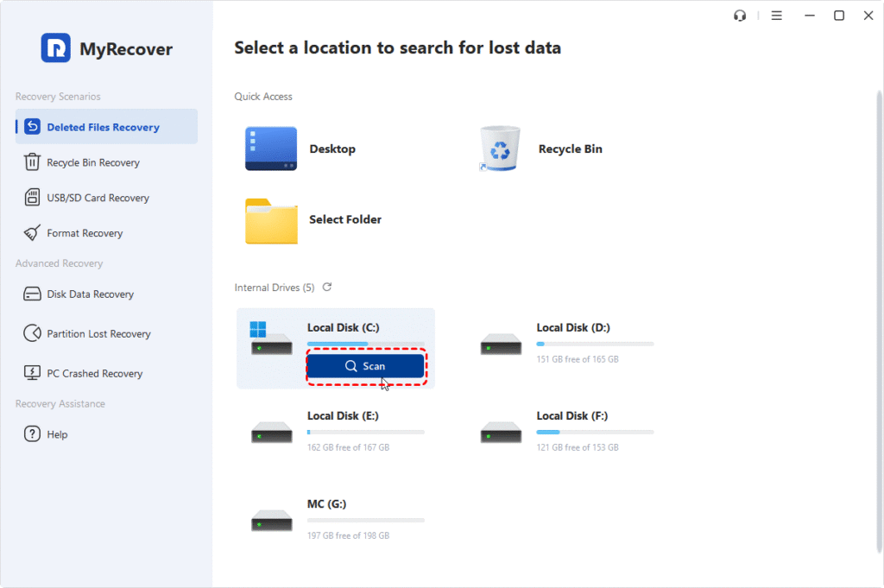Click the MyRecover logo icon

56,48
